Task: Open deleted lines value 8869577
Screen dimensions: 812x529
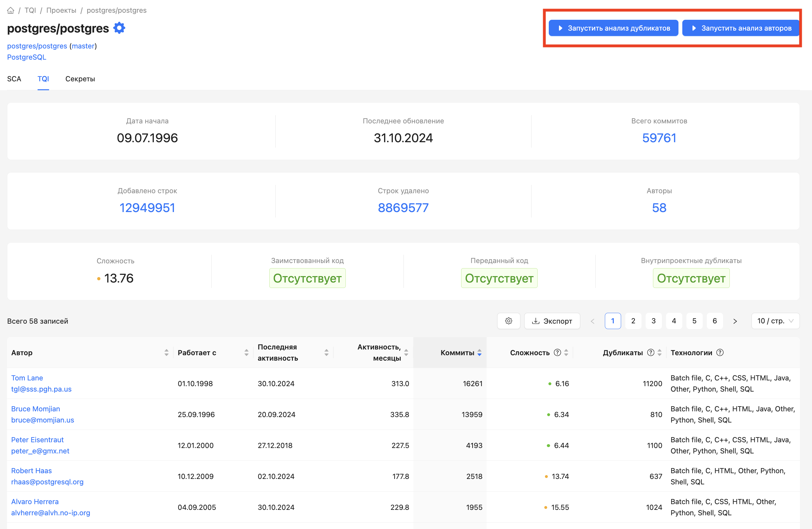Action: [x=403, y=208]
